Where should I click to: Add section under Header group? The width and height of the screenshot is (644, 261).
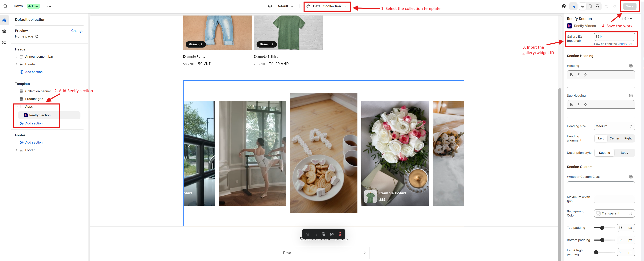(x=31, y=72)
